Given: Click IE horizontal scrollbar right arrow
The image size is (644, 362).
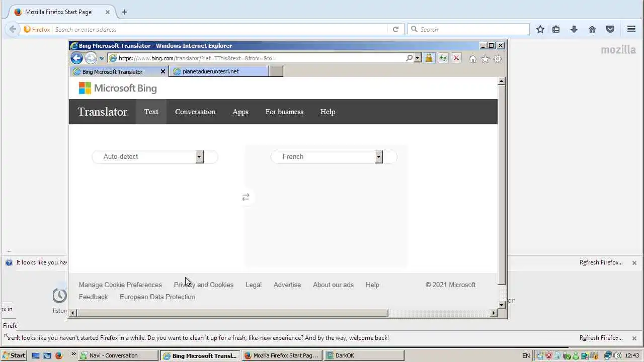Looking at the screenshot, I should pos(494,313).
